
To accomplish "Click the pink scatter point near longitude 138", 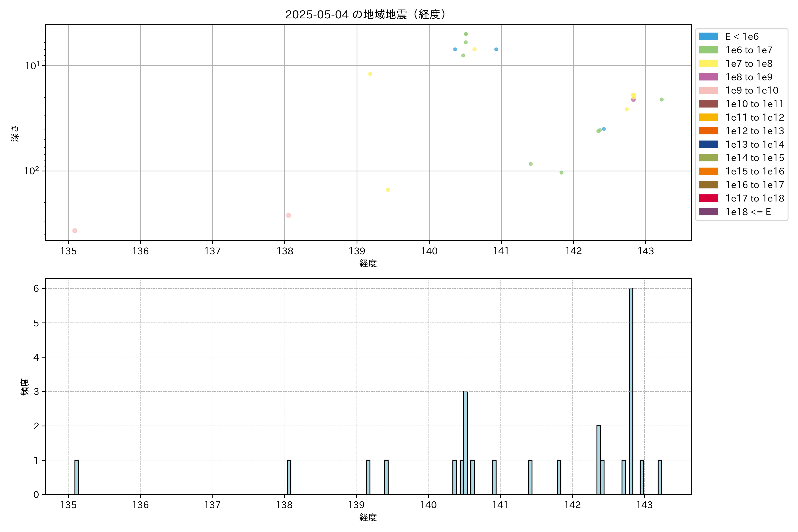I will click(288, 215).
